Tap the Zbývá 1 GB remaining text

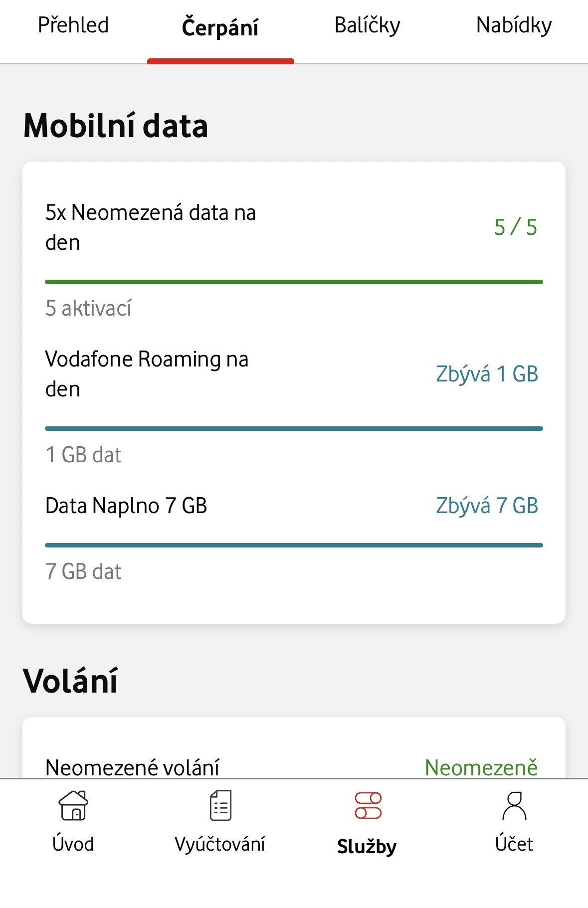click(487, 374)
